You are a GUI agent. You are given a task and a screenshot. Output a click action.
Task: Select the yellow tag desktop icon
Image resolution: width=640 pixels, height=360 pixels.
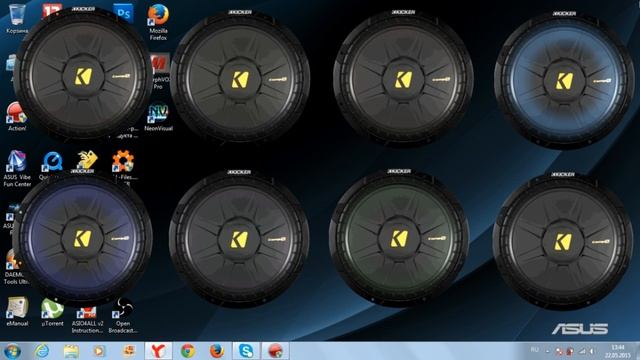[x=87, y=160]
